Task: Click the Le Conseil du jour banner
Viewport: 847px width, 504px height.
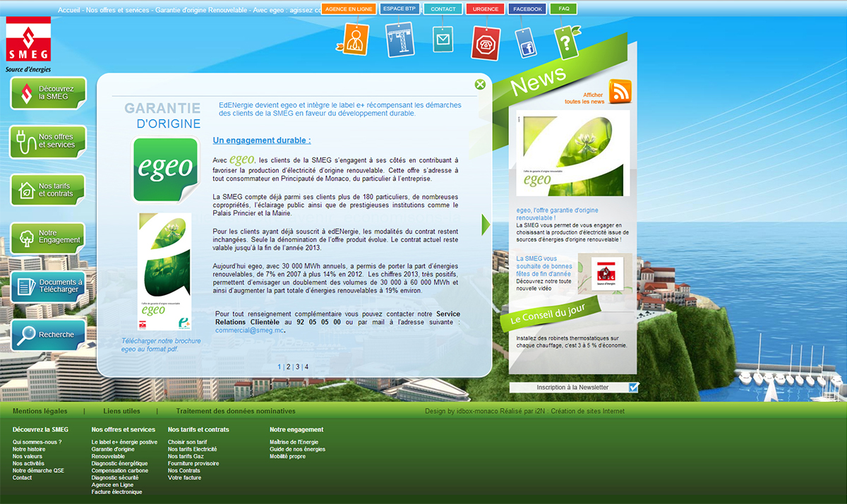Action: (551, 313)
